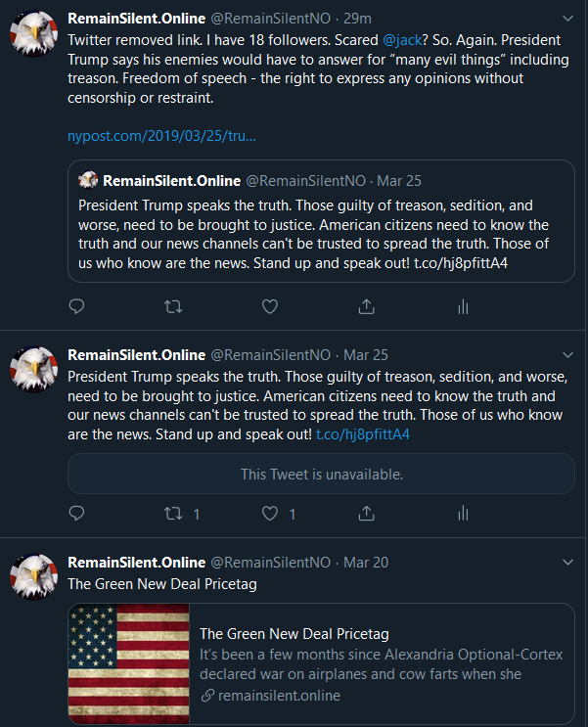Open the Green New Deal tweet's chevron menu

point(569,562)
